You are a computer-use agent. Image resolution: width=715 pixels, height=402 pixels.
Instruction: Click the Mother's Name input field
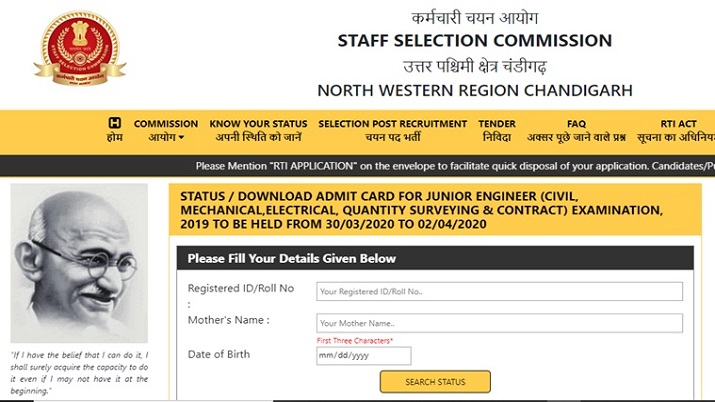click(499, 323)
